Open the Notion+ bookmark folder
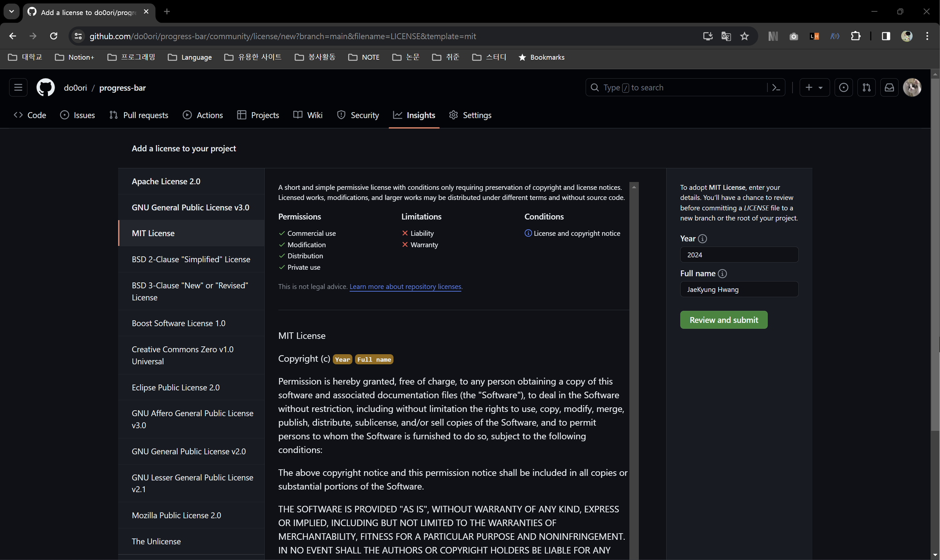 click(x=75, y=57)
